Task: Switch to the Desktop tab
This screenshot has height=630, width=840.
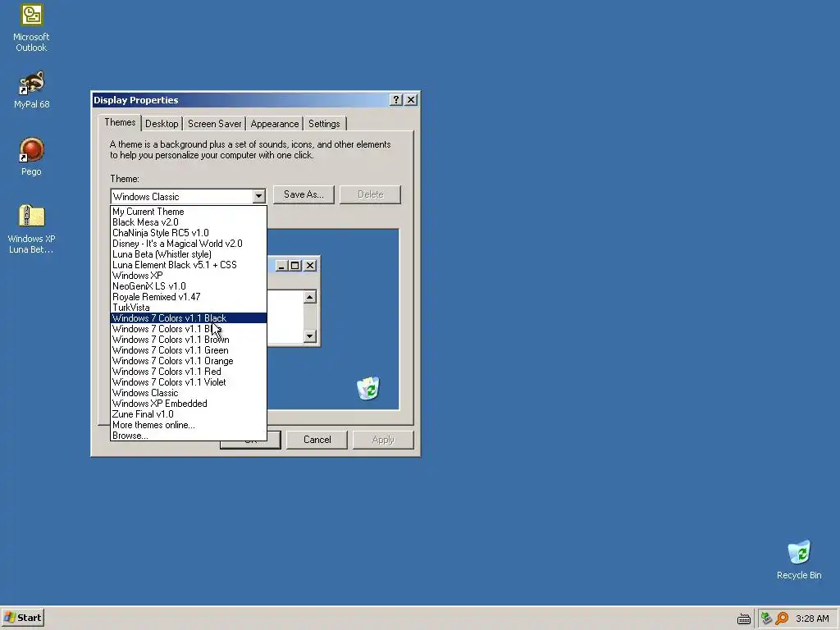Action: tap(162, 124)
